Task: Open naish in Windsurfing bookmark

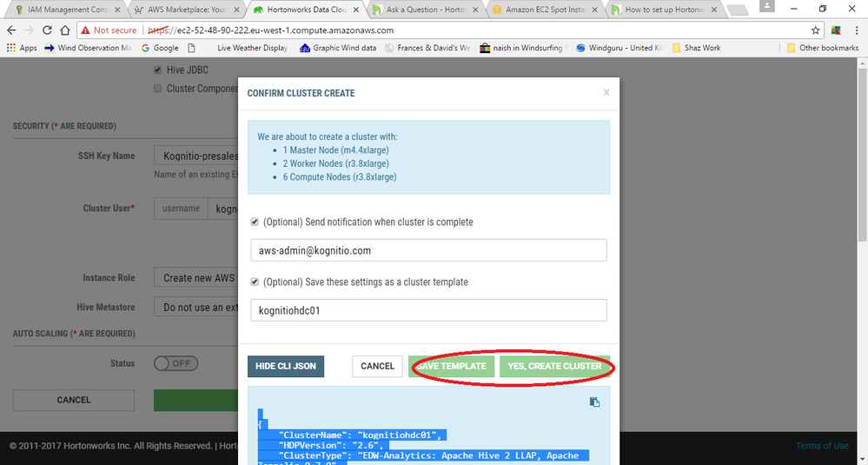Action: tap(524, 48)
